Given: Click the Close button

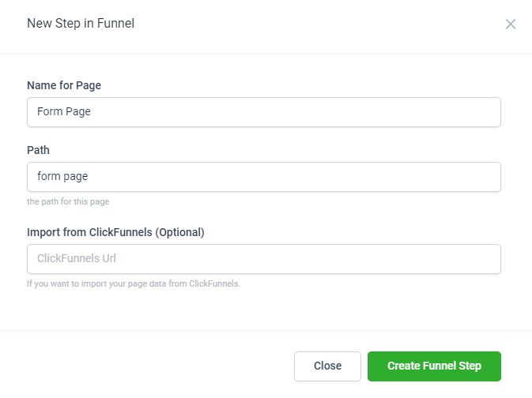Looking at the screenshot, I should point(327,366).
